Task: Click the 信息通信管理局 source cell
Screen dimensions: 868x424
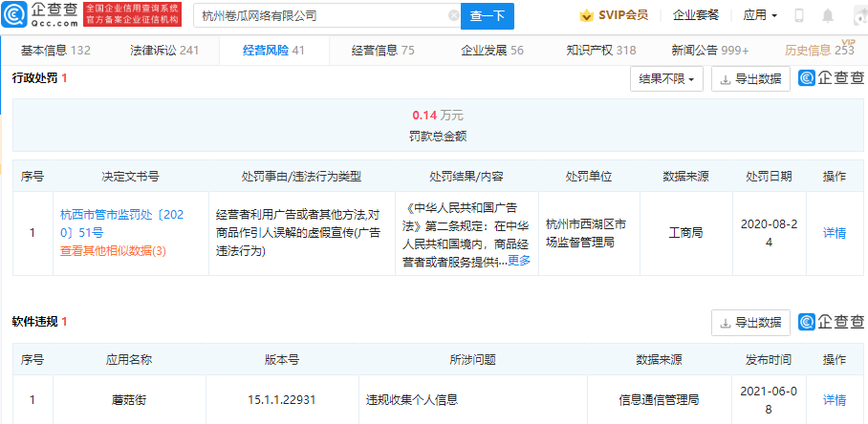Action: [659, 400]
